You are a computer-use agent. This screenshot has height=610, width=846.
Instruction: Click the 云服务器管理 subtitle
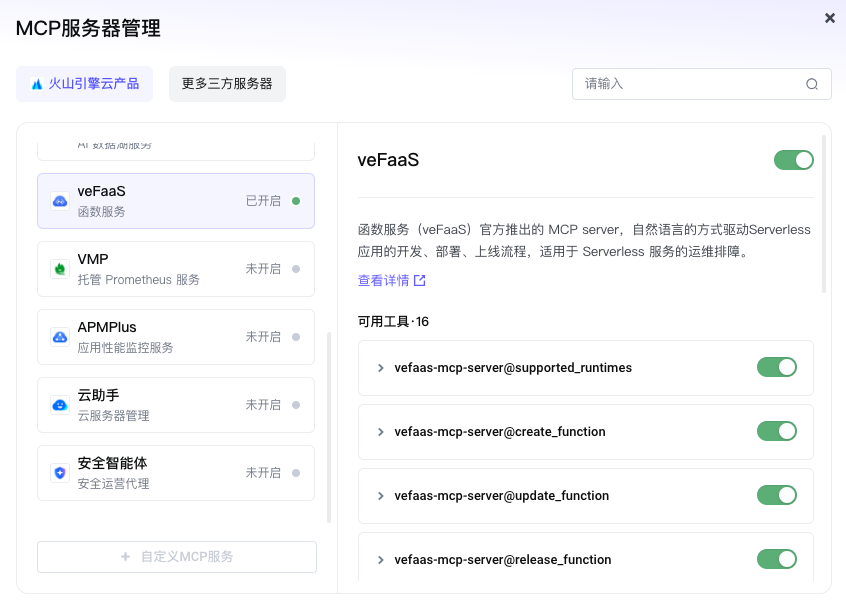pyautogui.click(x=113, y=416)
